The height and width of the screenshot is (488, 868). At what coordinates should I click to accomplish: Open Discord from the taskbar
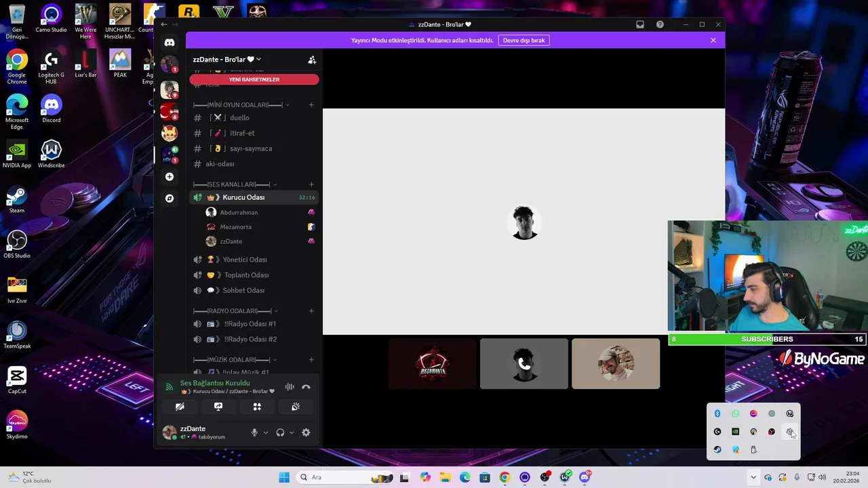585,477
